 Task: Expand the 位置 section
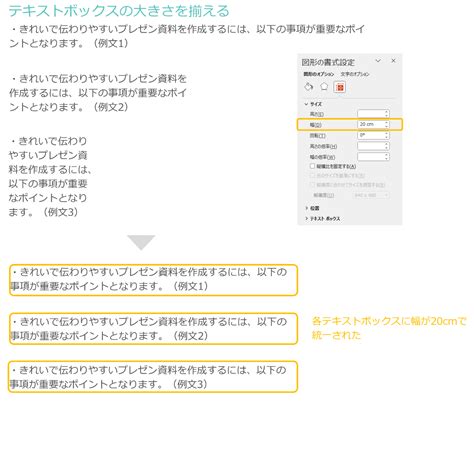[x=312, y=208]
